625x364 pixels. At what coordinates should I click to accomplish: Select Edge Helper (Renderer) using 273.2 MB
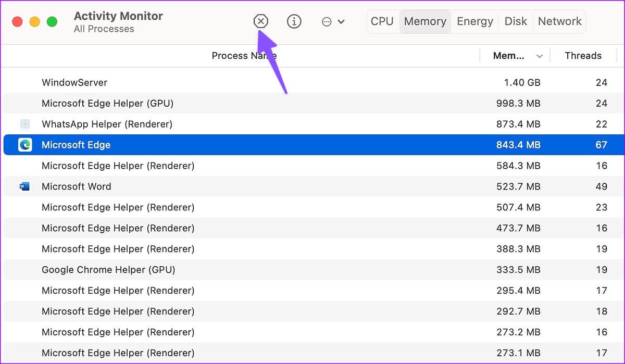pyautogui.click(x=312, y=332)
